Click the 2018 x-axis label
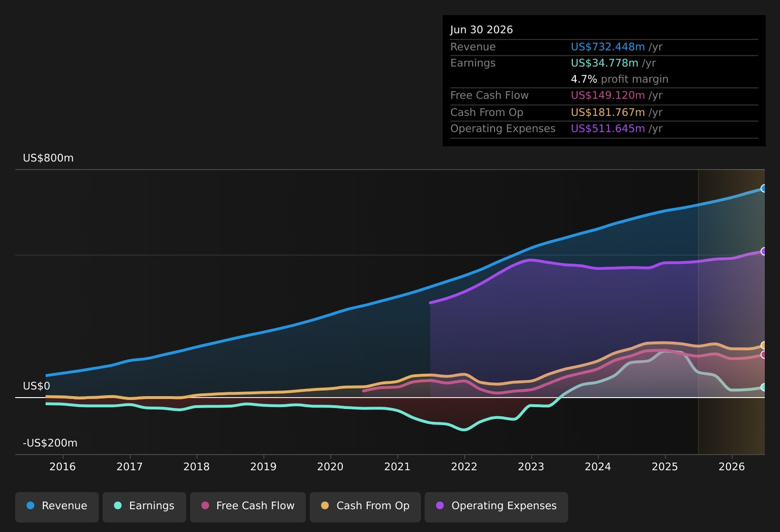Viewport: 780px width, 532px height. click(x=197, y=467)
